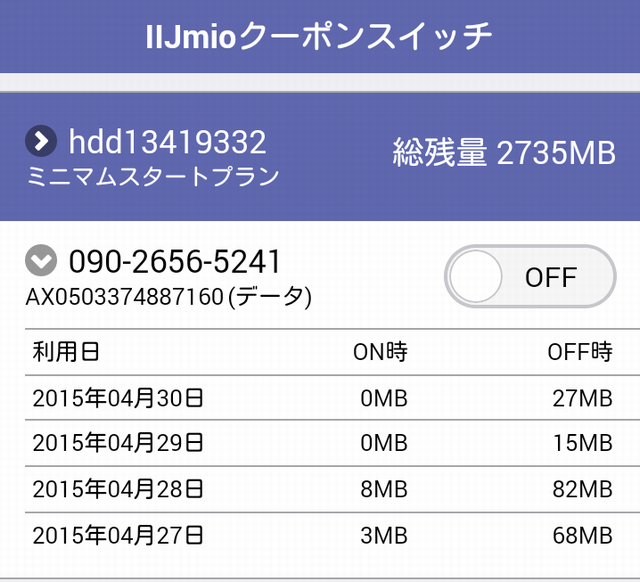Tap the 82MB OFF-time value
The width and height of the screenshot is (640, 582).
click(x=582, y=489)
